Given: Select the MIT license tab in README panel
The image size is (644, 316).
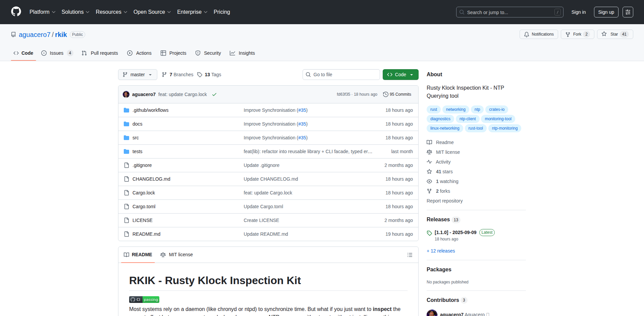Looking at the screenshot, I should (x=177, y=255).
